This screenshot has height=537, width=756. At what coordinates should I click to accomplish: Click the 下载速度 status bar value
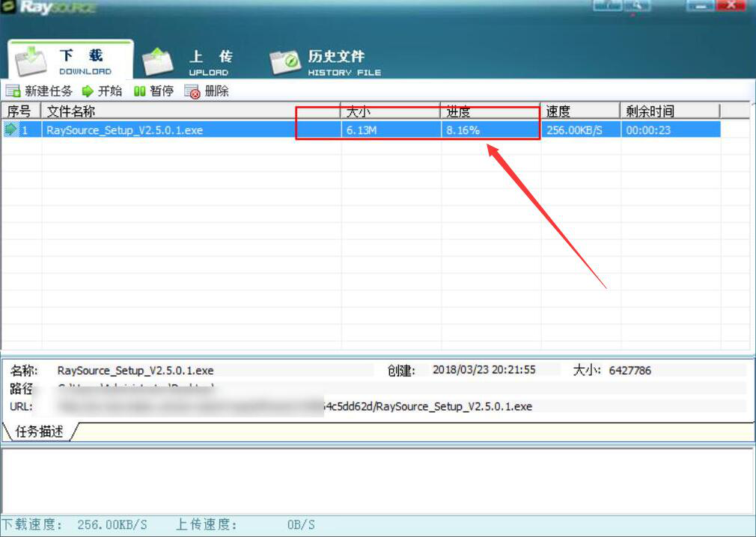(x=112, y=524)
